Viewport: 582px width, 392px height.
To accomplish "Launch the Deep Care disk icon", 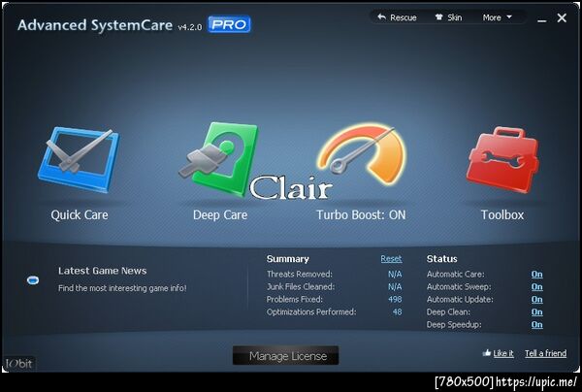I will tap(219, 159).
